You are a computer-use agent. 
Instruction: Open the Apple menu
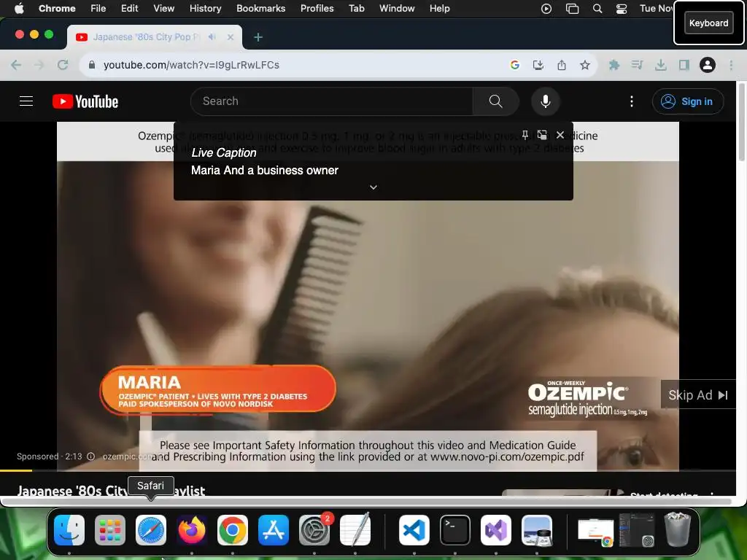(x=19, y=9)
